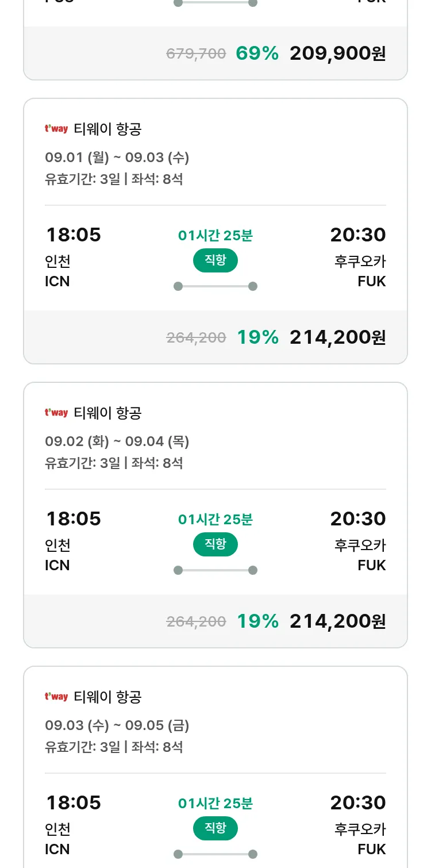
Task: Click t'way logo on the 09.03 flight card
Action: click(56, 697)
